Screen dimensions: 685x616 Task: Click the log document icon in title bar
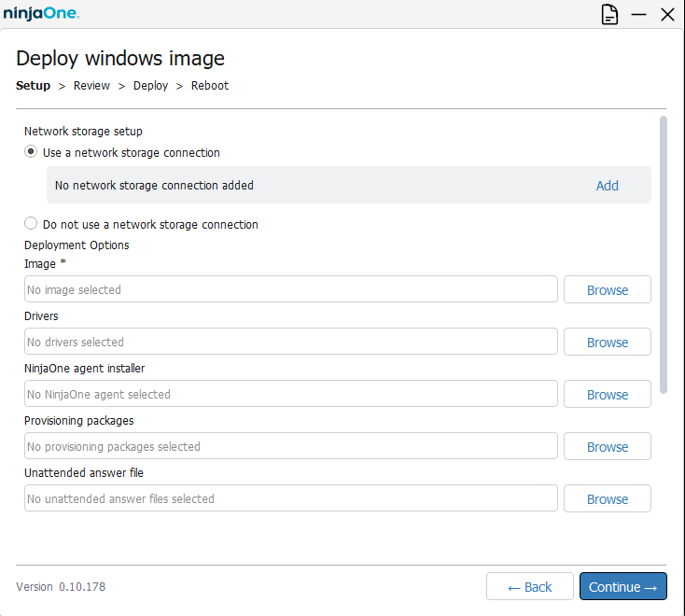click(609, 14)
